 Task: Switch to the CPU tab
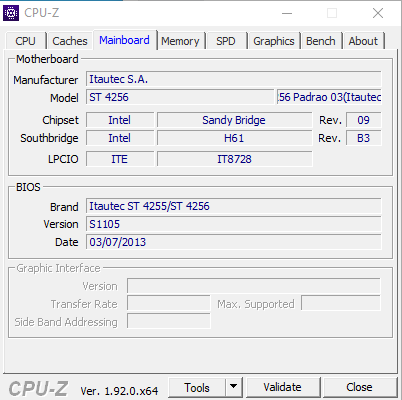[25, 41]
